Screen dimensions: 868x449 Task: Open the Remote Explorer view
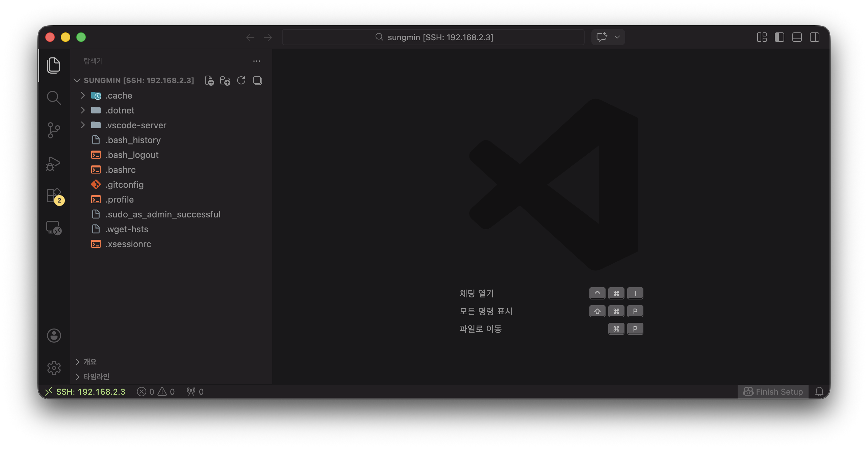click(54, 228)
